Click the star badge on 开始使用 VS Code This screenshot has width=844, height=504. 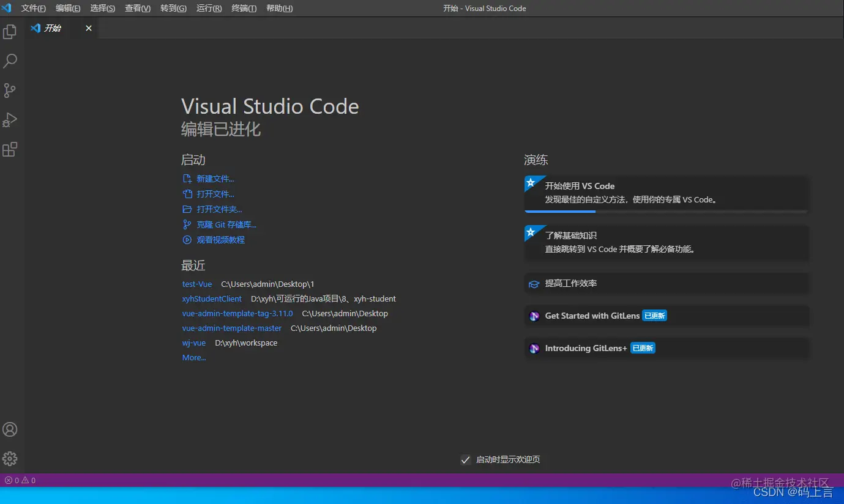[531, 183]
